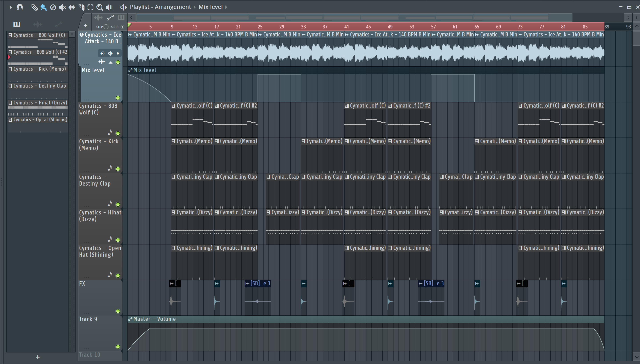Open the Master - Volume automation clip menu
640x364 pixels.
tap(130, 319)
